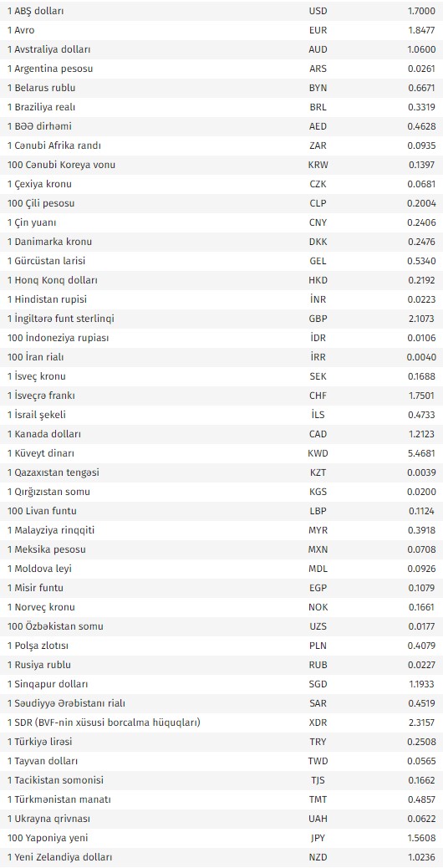The width and height of the screenshot is (443, 868).
Task: Click the 1 Argentina pesosu row
Action: pos(221,69)
